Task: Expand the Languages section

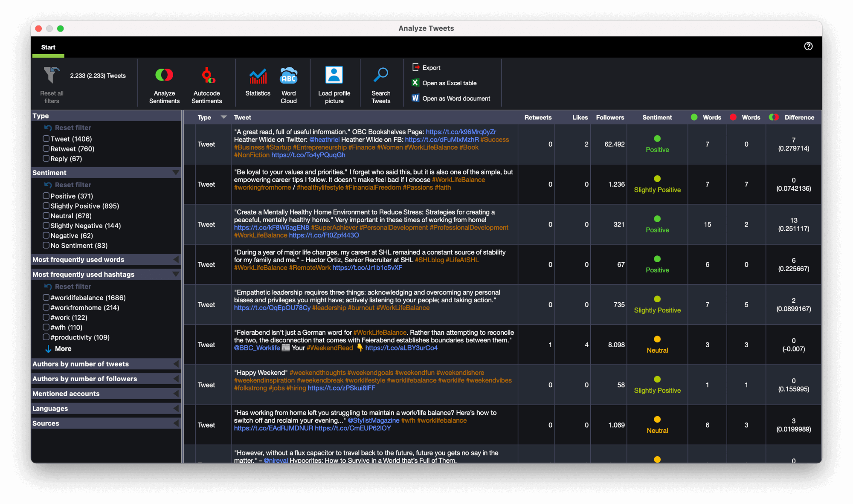Action: coord(176,408)
